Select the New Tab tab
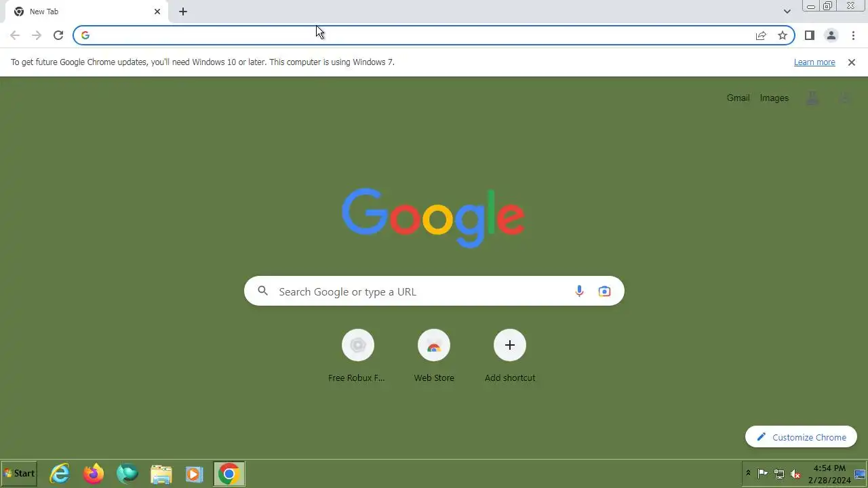868x488 pixels. 87,12
